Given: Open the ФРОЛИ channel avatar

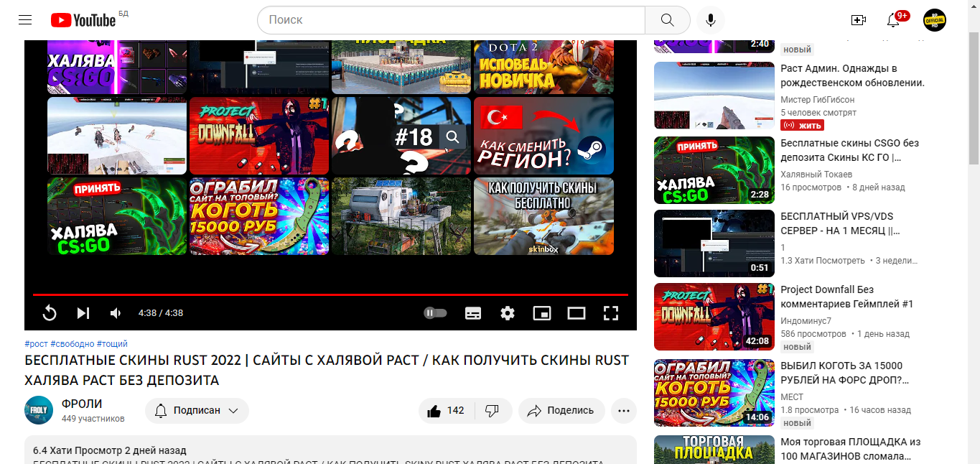Looking at the screenshot, I should pos(39,410).
